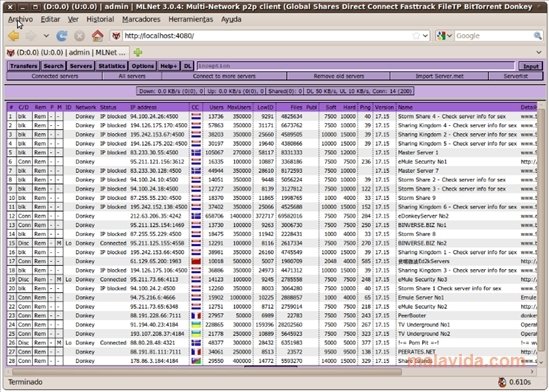Open the Transfers section
The height and width of the screenshot is (392, 549).
point(23,66)
